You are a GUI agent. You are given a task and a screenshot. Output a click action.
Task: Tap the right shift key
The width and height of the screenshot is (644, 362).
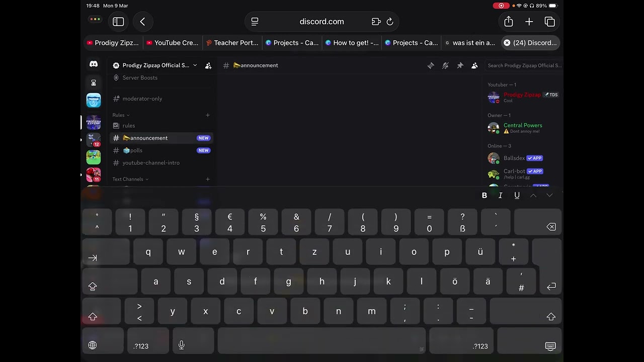point(526,311)
